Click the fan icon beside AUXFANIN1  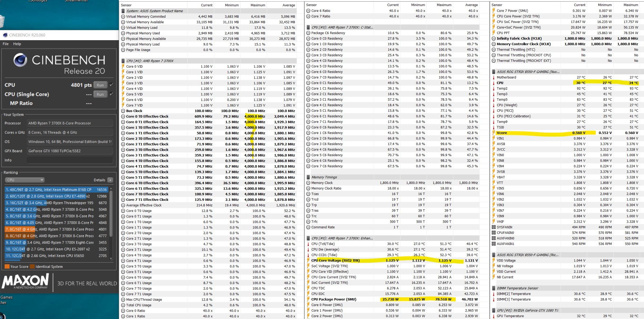coord(494,244)
